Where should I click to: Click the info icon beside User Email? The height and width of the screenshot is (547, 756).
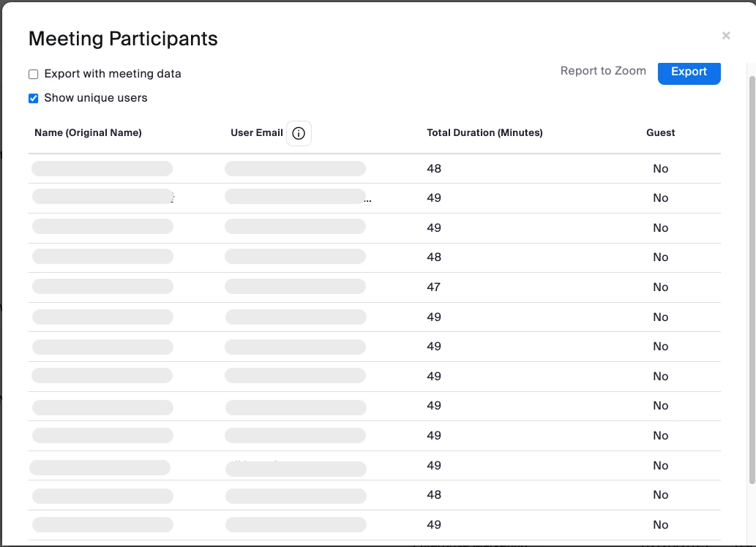coord(299,133)
